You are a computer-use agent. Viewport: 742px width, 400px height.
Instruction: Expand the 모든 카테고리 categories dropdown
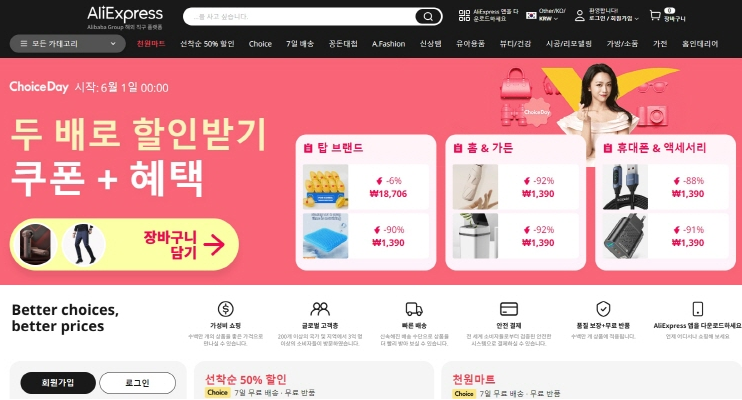(68, 44)
